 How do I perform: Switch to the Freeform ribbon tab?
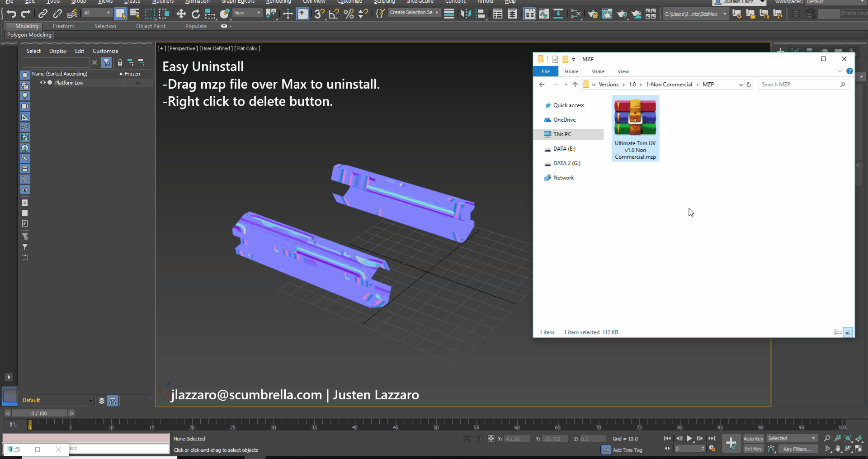(64, 26)
